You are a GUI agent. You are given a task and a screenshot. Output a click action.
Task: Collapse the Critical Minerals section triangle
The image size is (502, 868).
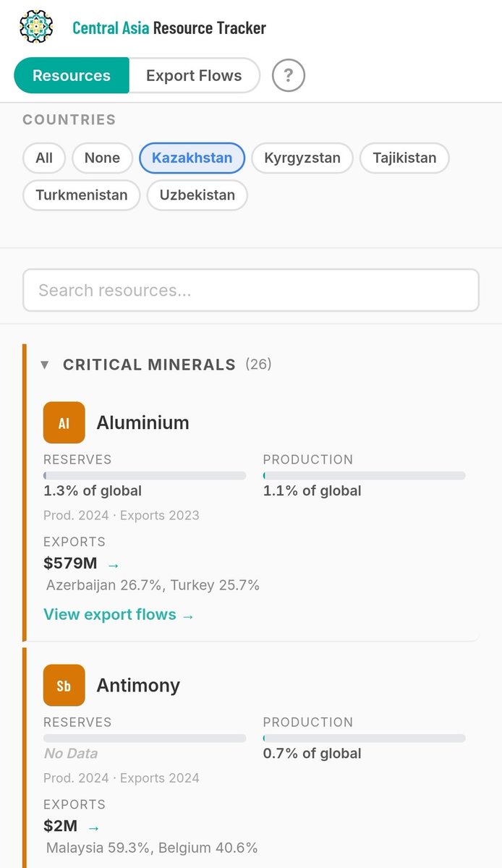click(x=45, y=365)
